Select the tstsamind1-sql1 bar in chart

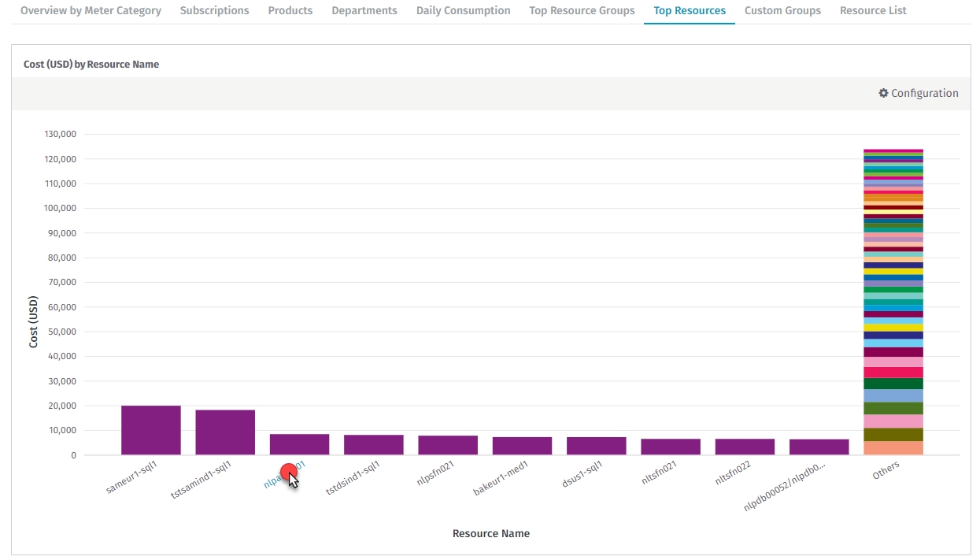coord(225,432)
